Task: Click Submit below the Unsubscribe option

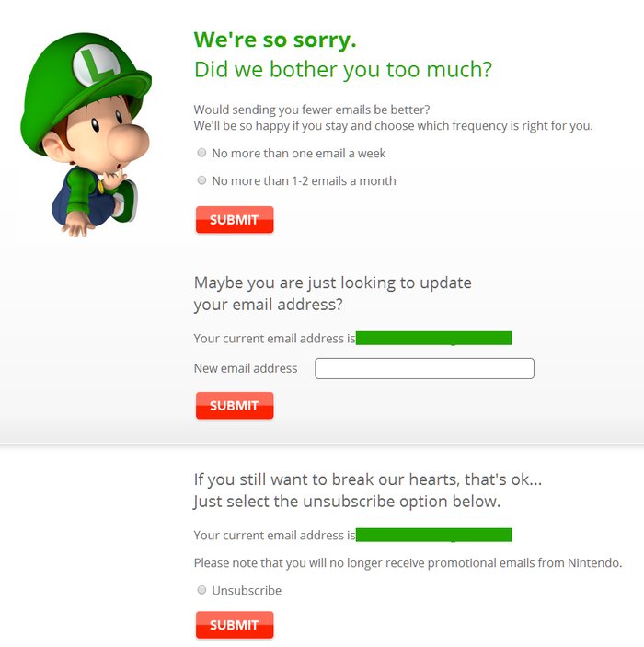Action: [235, 625]
